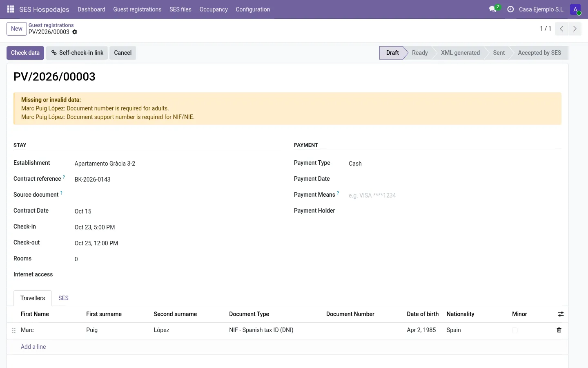Edit the Rooms value field

click(177, 259)
